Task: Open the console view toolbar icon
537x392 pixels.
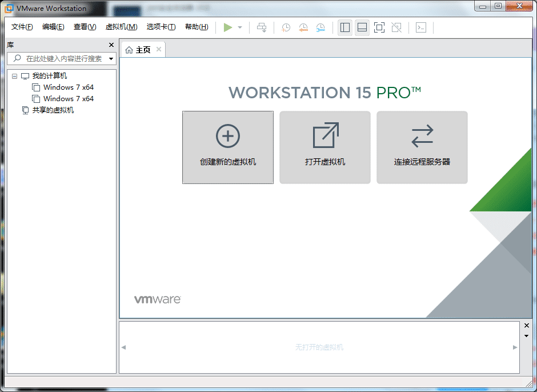Action: pos(421,27)
